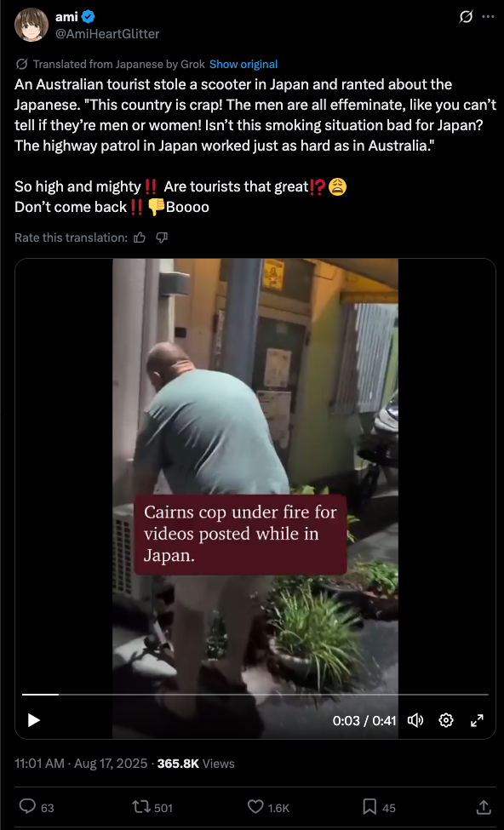Viewport: 504px width, 830px height.
Task: Click Show original translation link
Action: pyautogui.click(x=243, y=65)
